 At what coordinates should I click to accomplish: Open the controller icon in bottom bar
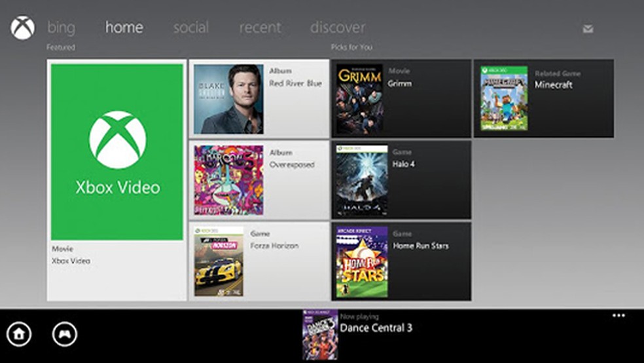coord(65,334)
